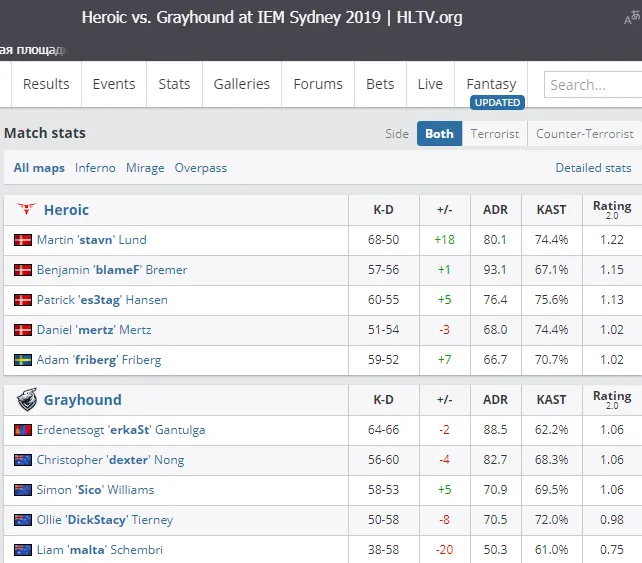Click the Sweden flag beside friberg
The width and height of the screenshot is (642, 563).
coord(23,360)
